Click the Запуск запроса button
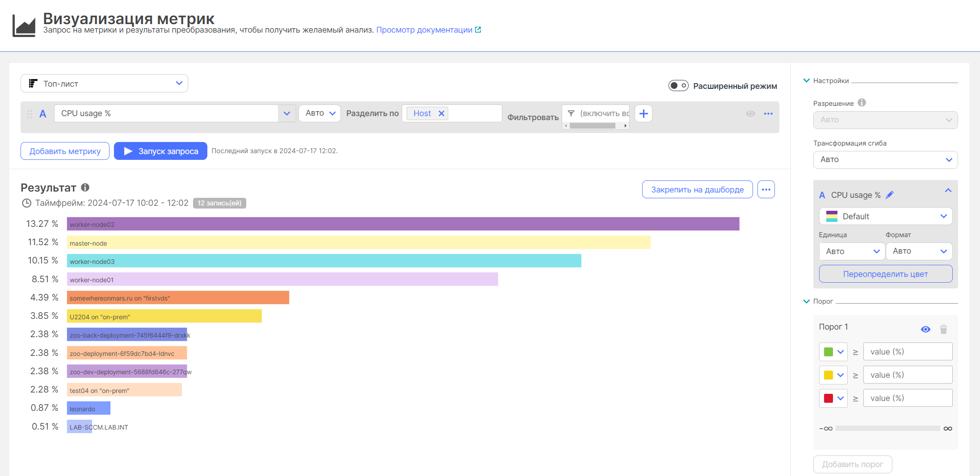The width and height of the screenshot is (980, 476). (x=160, y=151)
